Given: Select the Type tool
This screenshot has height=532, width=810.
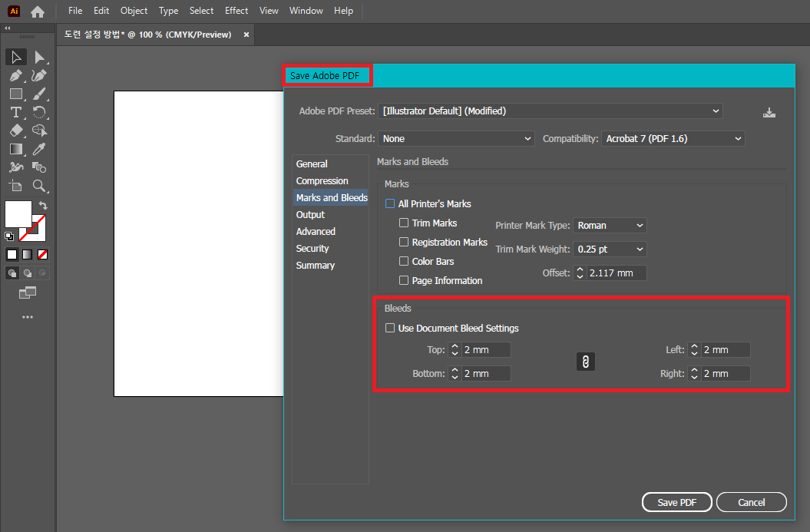Looking at the screenshot, I should pos(16,112).
